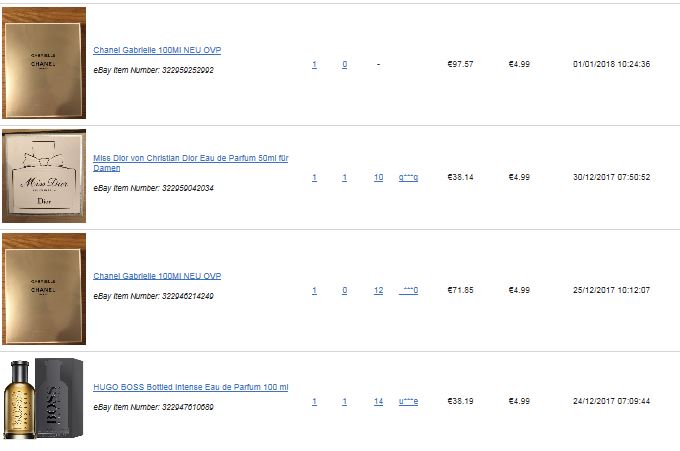View the 14 bids on Hugo Boss listing
Image resolution: width=680 pixels, height=451 pixels.
click(x=379, y=401)
